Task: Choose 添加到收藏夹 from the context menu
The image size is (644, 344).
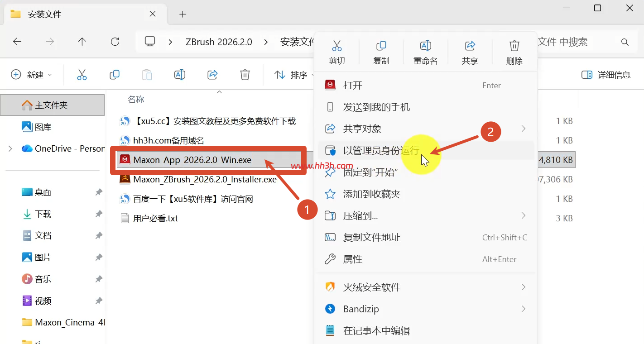Action: 426,194
